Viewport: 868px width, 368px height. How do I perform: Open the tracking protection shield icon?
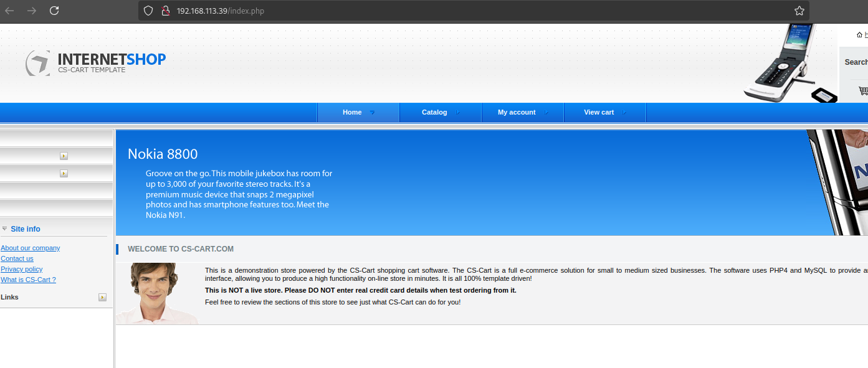[148, 11]
